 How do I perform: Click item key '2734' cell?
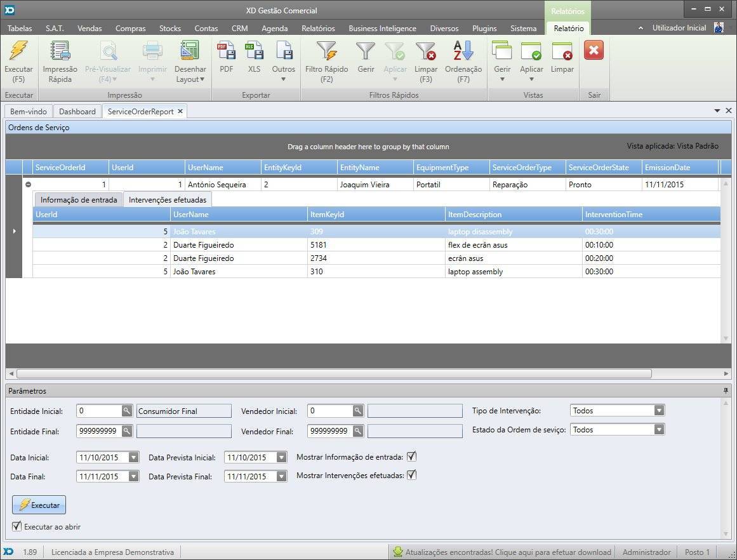(x=376, y=258)
